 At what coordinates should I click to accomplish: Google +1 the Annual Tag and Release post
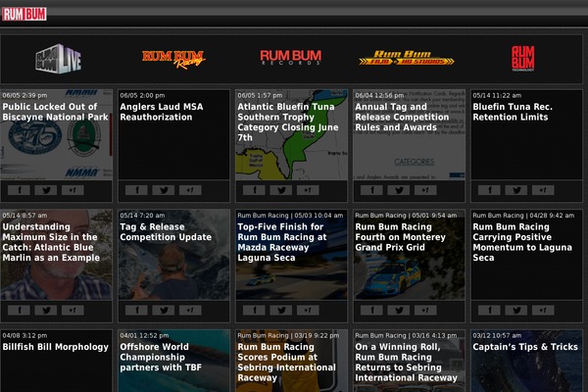(x=425, y=190)
